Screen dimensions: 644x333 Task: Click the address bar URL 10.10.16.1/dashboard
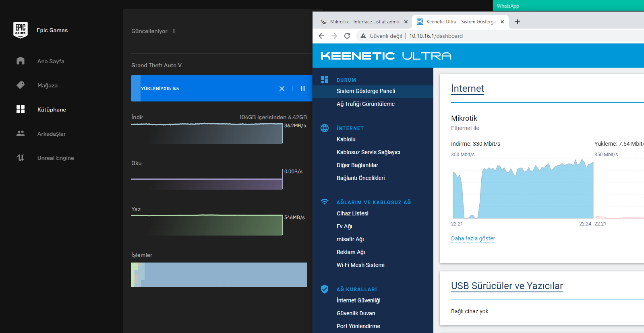436,36
